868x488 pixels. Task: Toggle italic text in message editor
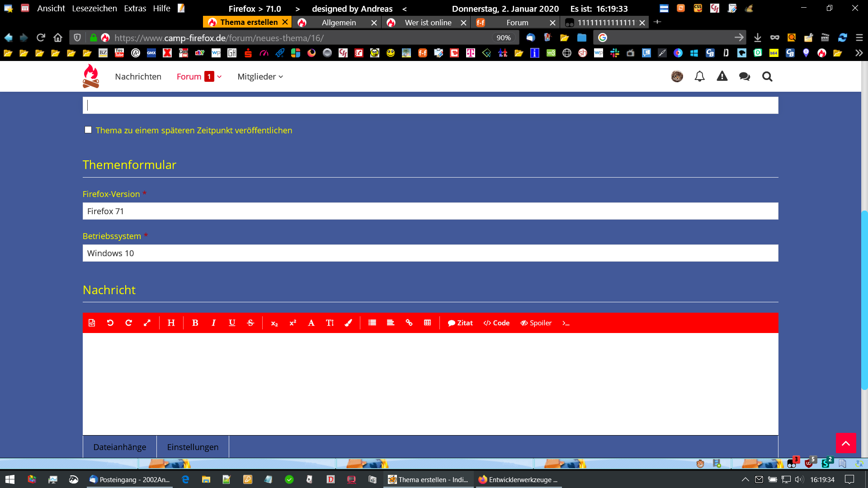click(x=213, y=323)
